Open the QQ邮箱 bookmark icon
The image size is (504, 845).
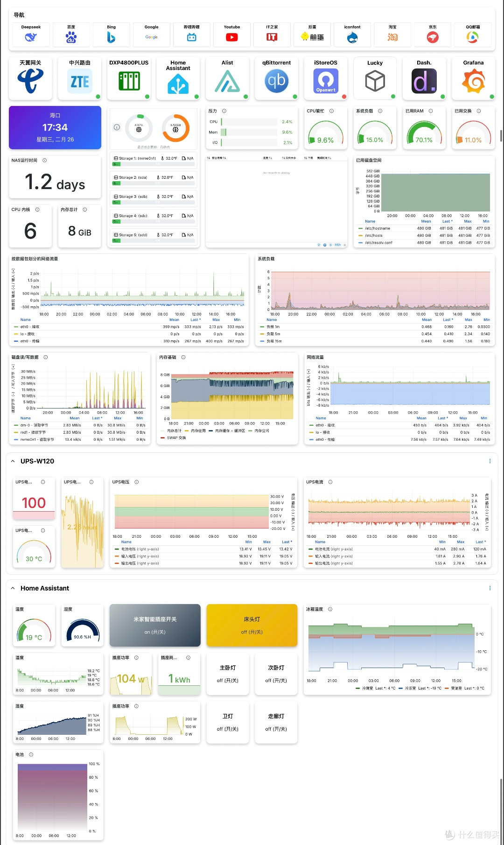[x=473, y=37]
